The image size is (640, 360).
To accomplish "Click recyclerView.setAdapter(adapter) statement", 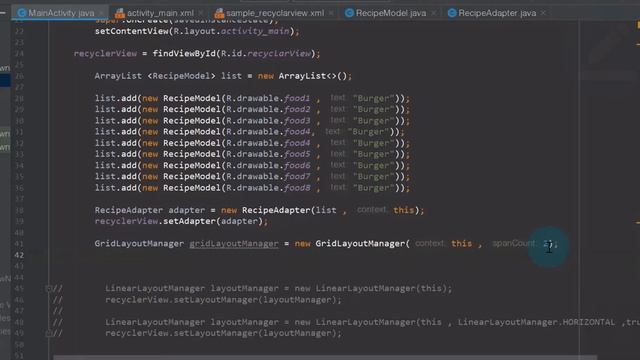I will 181,221.
